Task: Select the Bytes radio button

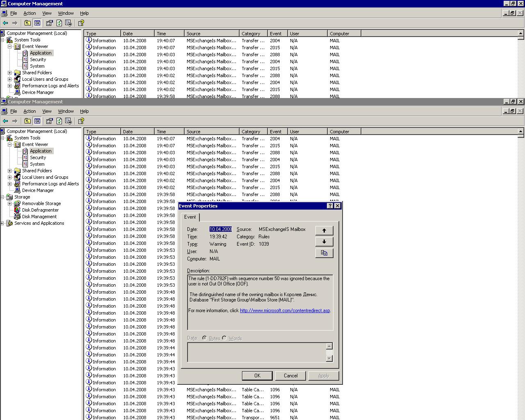Action: tap(204, 338)
